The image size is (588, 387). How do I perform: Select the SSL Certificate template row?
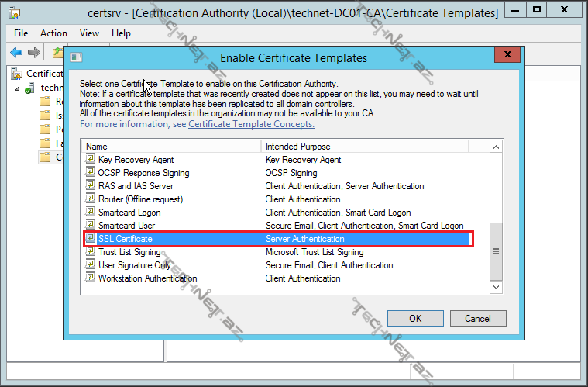[277, 239]
